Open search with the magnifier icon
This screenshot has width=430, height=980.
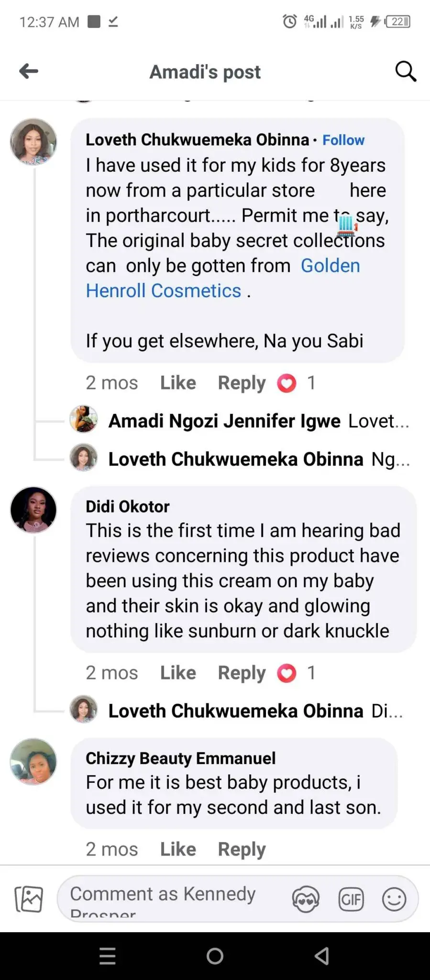click(x=405, y=71)
